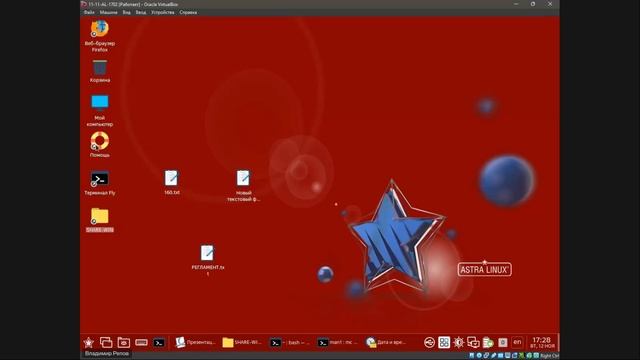Switch to SHARE-WI... taskbar window

point(242,342)
